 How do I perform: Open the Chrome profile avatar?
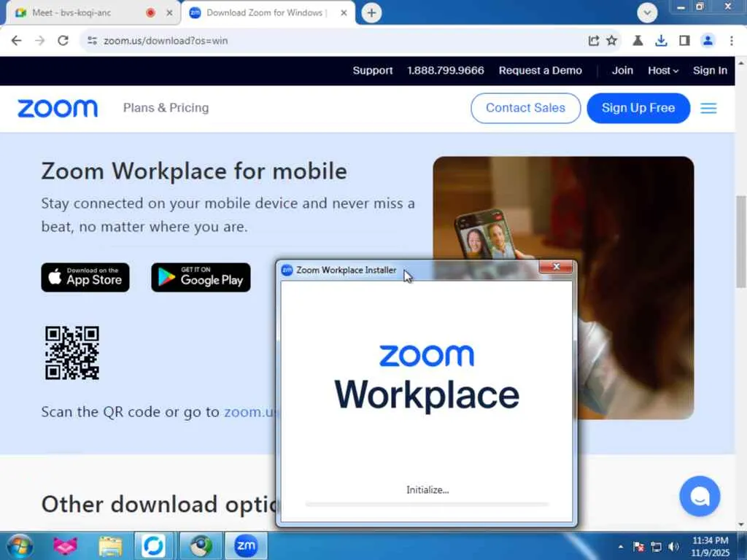coord(708,41)
